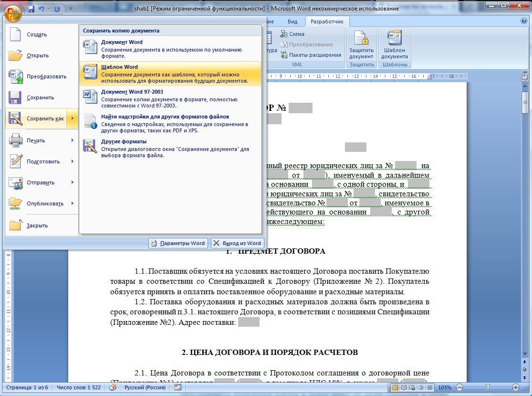Switch to Web Layout view button
The image size is (532, 396).
tap(412, 387)
